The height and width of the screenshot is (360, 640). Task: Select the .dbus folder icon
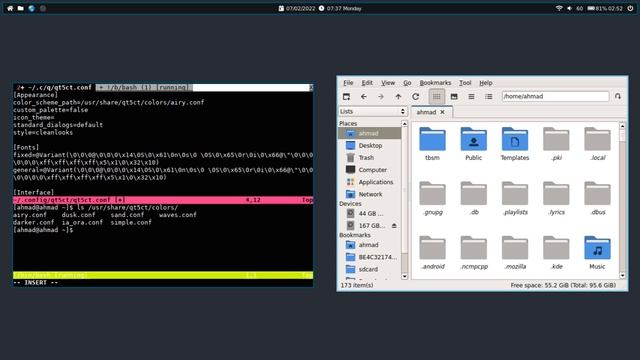598,193
